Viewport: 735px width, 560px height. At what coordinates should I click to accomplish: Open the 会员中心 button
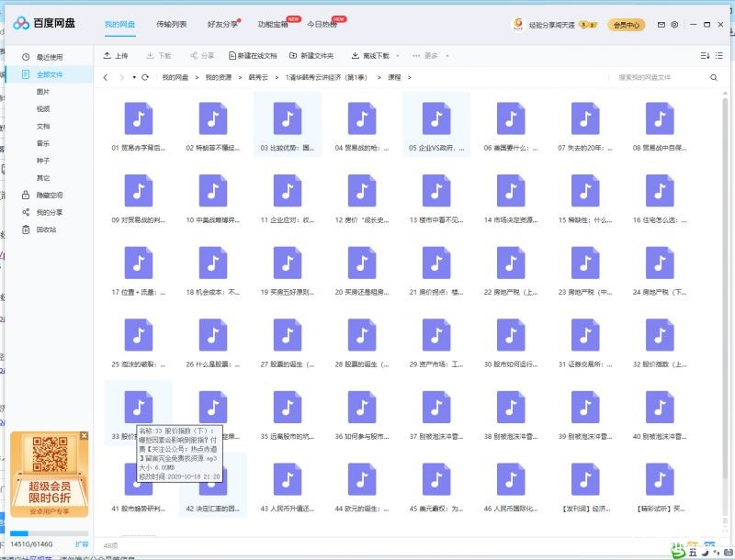pos(627,25)
